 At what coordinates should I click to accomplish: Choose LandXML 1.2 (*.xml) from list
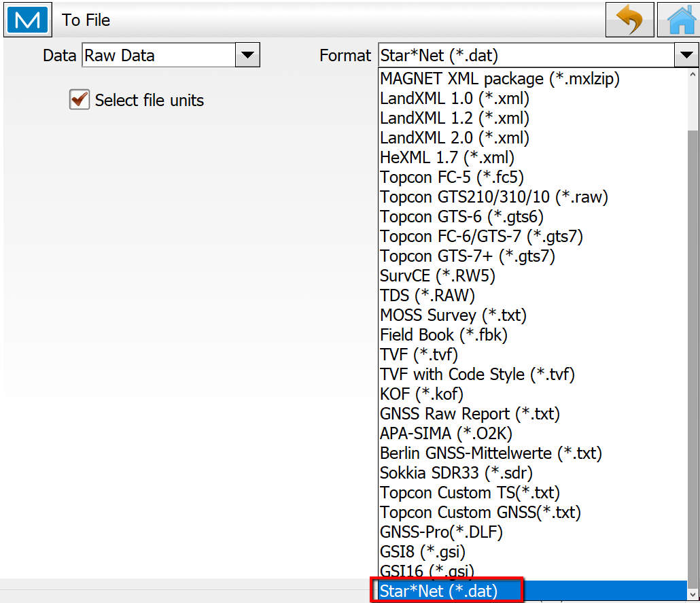pos(454,118)
